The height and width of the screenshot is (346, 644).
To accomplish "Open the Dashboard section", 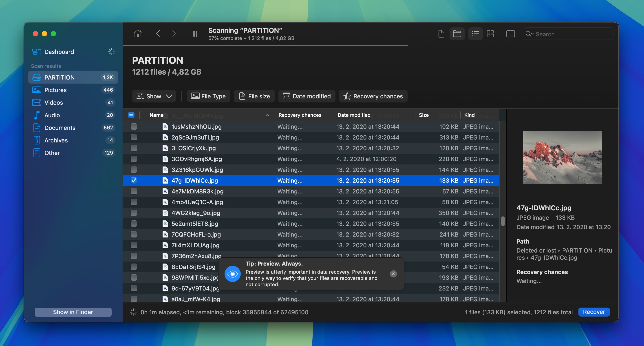I will tap(59, 52).
